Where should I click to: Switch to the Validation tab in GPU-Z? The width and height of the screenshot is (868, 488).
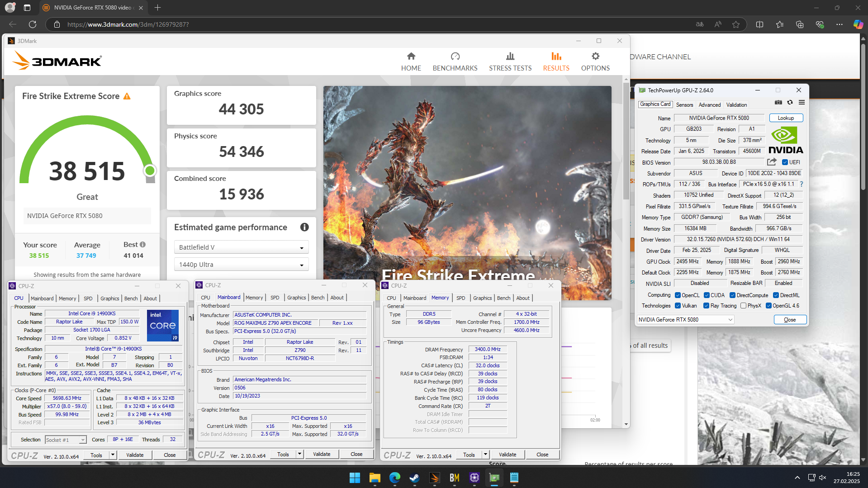(x=736, y=105)
